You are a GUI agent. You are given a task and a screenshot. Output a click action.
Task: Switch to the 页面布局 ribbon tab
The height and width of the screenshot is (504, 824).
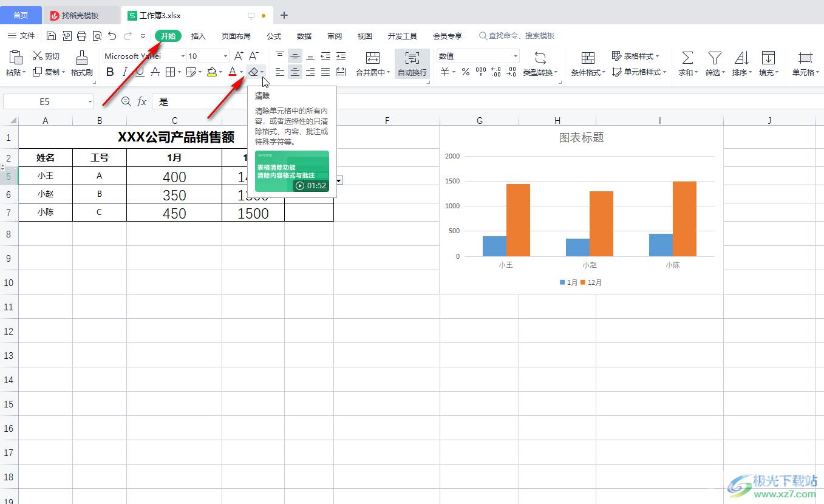tap(236, 36)
